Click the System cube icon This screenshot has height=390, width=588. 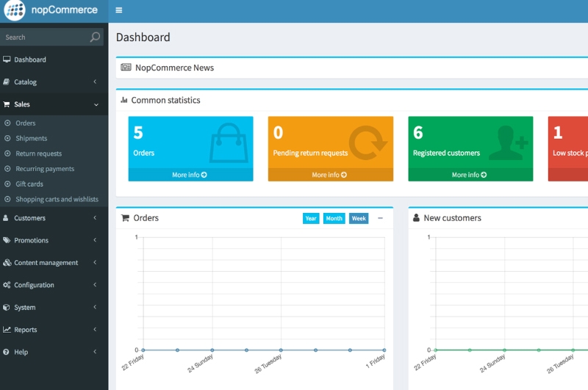point(7,307)
